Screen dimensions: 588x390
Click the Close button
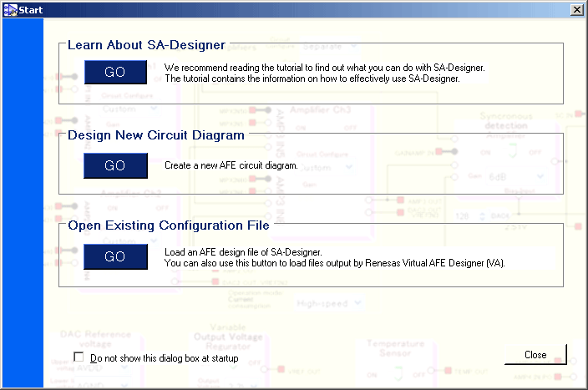(x=535, y=354)
